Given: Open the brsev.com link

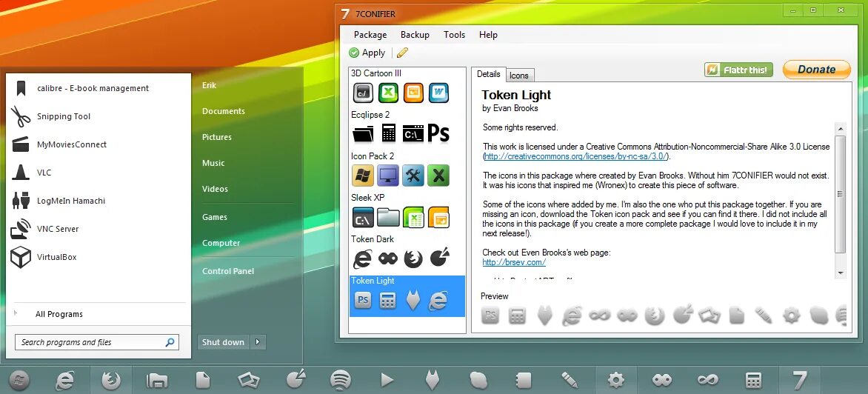Looking at the screenshot, I should click(514, 262).
